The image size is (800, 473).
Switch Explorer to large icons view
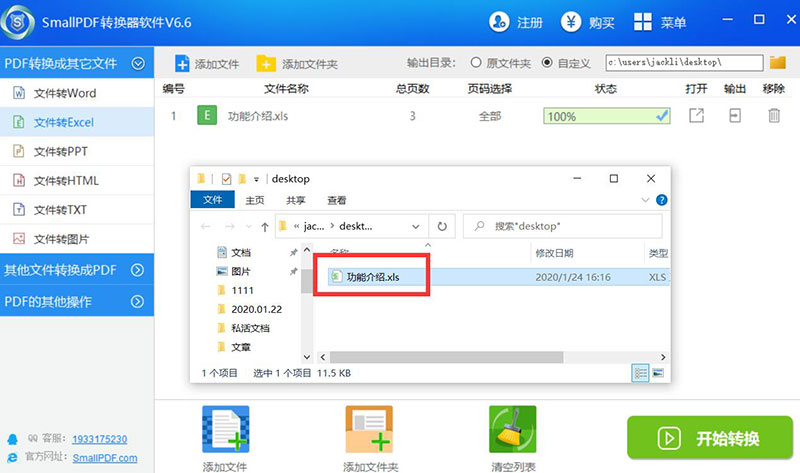point(658,373)
